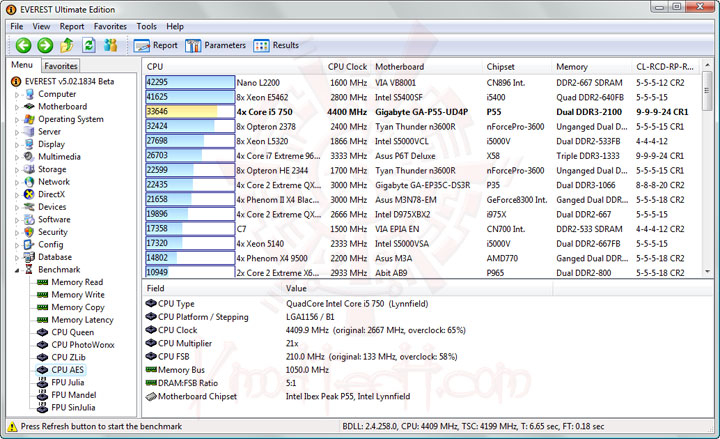The height and width of the screenshot is (439, 720).
Task: Select CPU AES benchmark
Action: [68, 370]
